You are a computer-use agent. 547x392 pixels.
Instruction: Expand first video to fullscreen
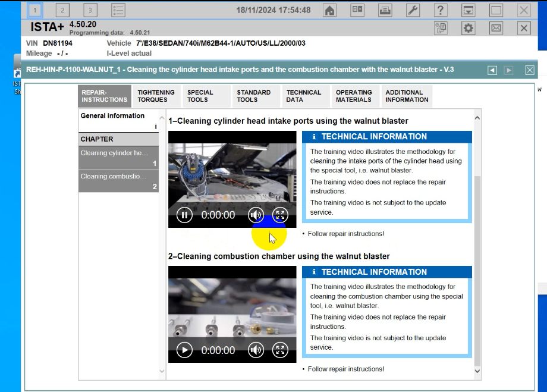point(280,215)
